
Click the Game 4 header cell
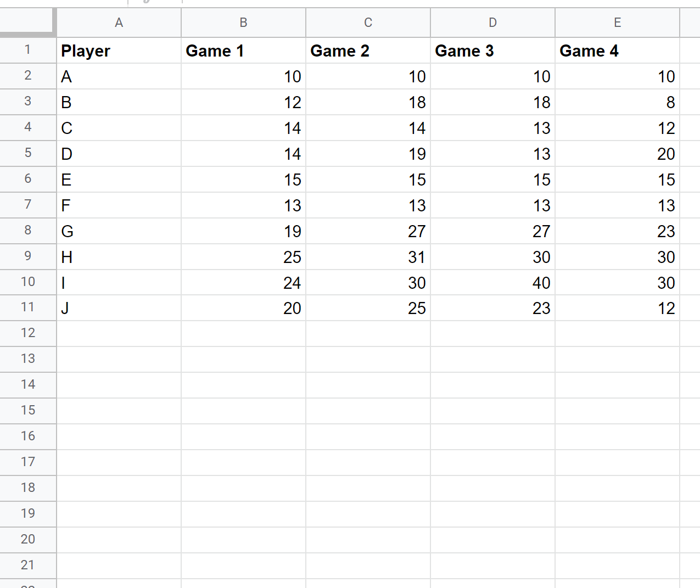click(x=617, y=51)
